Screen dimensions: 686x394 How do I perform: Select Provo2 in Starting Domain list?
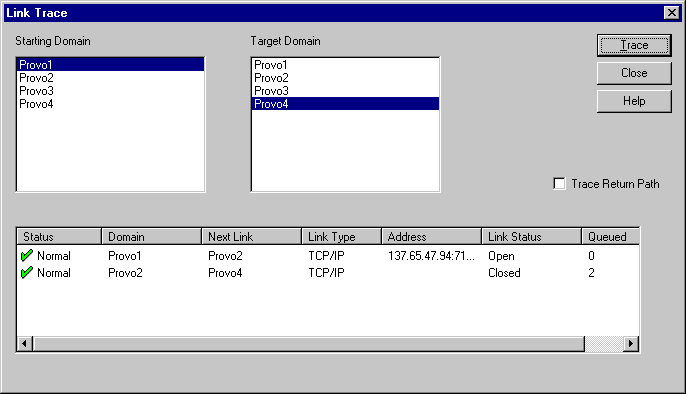click(x=110, y=78)
